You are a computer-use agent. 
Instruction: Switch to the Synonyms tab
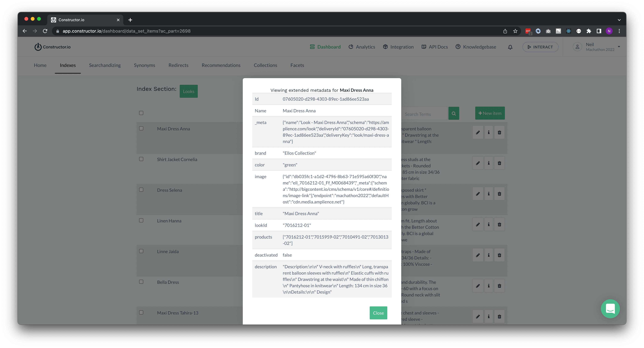point(145,65)
